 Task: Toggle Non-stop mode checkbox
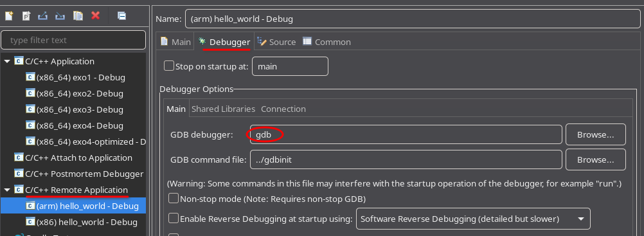tap(174, 199)
